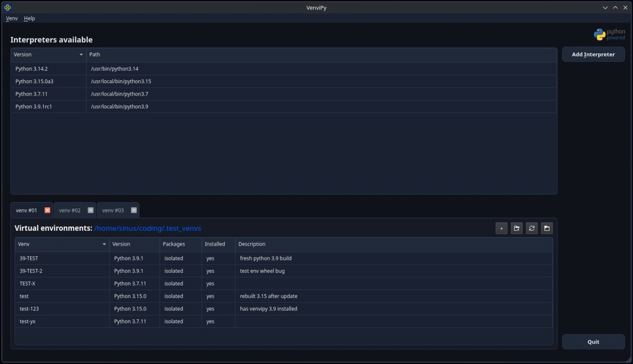Minimize the VenviPy window
The width and height of the screenshot is (633, 364).
(x=606, y=7)
